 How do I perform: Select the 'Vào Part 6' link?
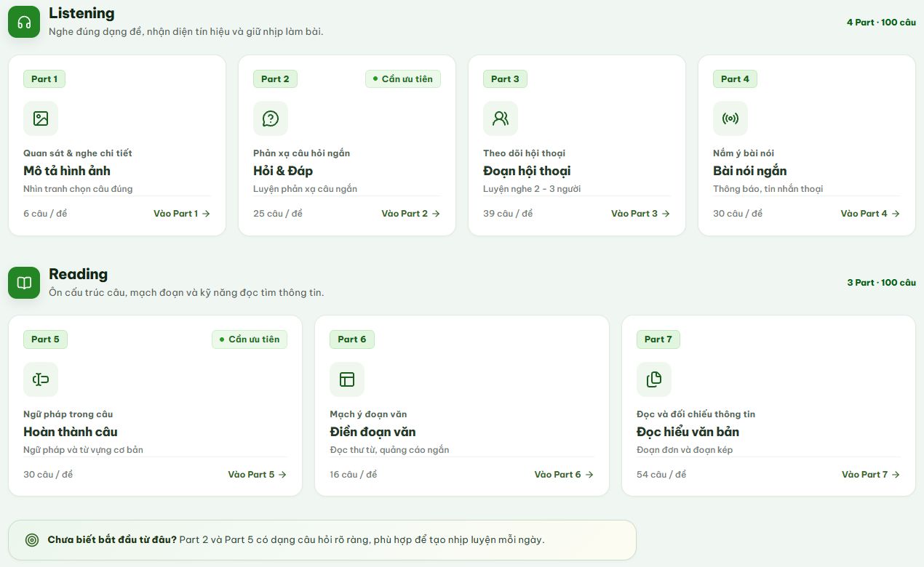(564, 475)
